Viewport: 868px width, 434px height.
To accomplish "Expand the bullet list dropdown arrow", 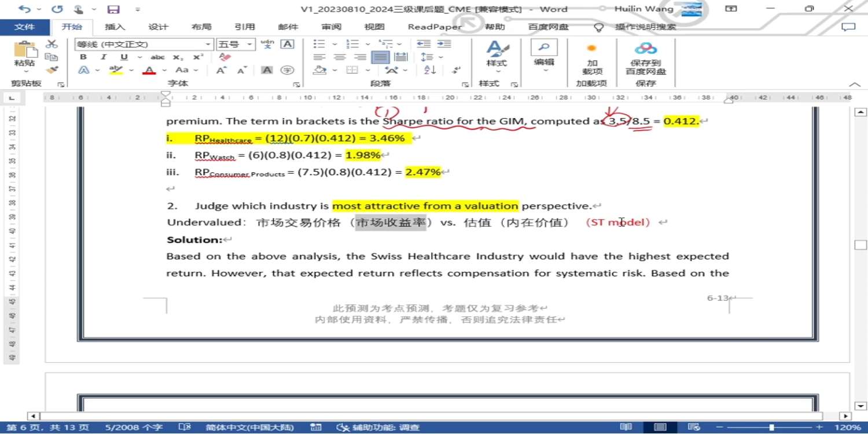I will (x=334, y=44).
